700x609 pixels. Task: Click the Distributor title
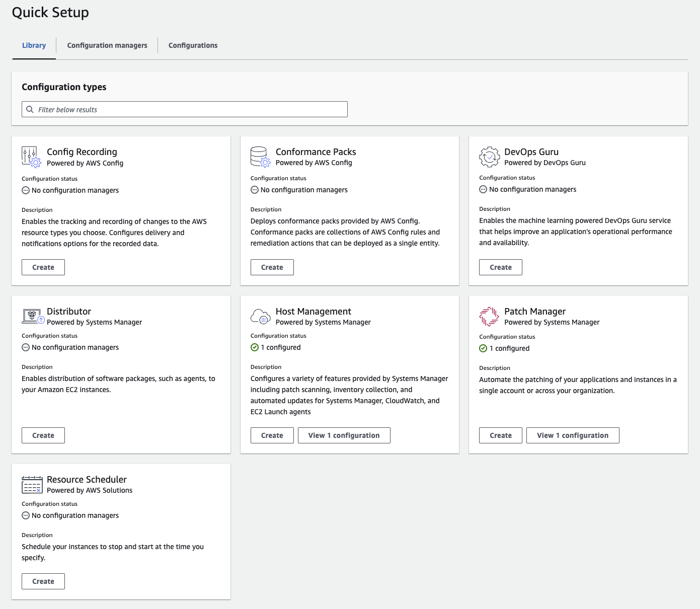click(69, 312)
